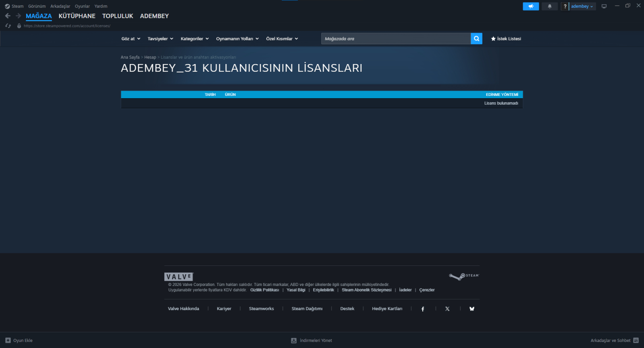Switch to MAĞAZA tab
The width and height of the screenshot is (644, 348).
pyautogui.click(x=39, y=16)
